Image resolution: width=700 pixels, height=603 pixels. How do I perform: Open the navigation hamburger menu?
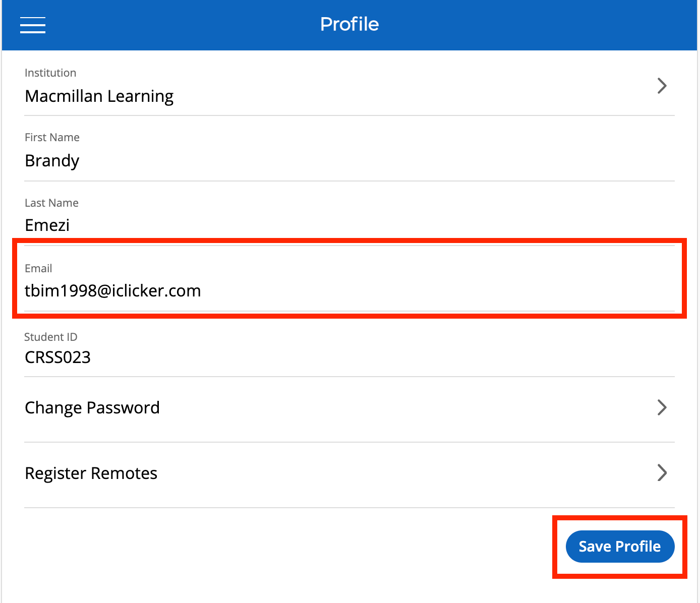32,25
